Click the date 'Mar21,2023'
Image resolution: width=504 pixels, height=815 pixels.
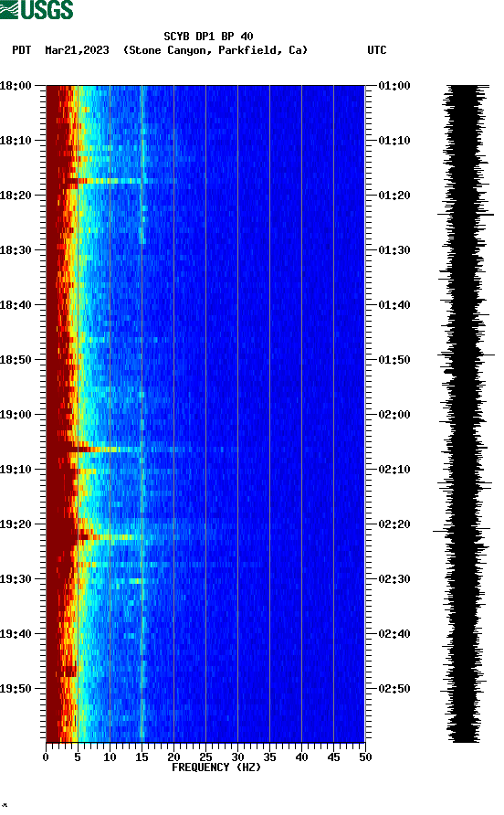[x=77, y=50]
